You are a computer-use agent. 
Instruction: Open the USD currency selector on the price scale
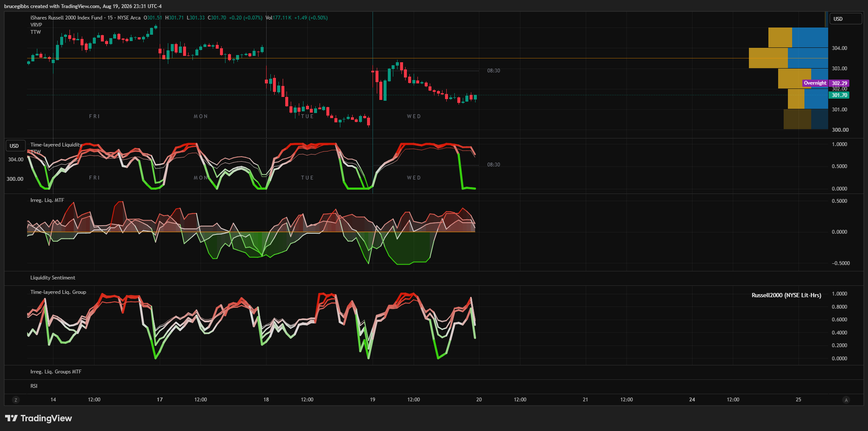(x=846, y=19)
